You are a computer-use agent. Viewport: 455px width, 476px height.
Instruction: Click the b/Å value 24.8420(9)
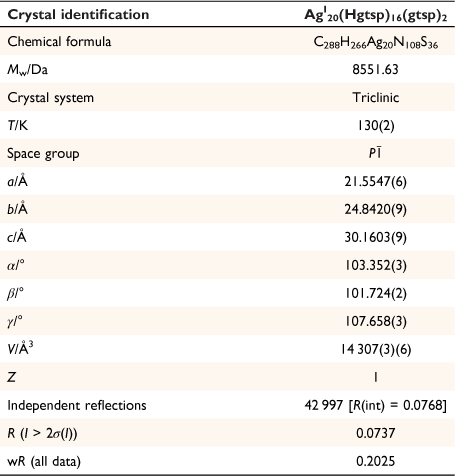click(375, 209)
